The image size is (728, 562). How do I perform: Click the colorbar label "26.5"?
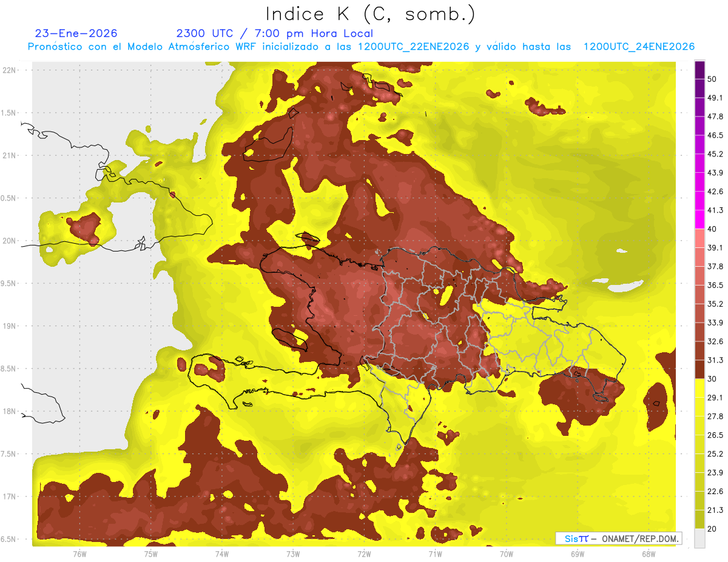[x=715, y=435]
